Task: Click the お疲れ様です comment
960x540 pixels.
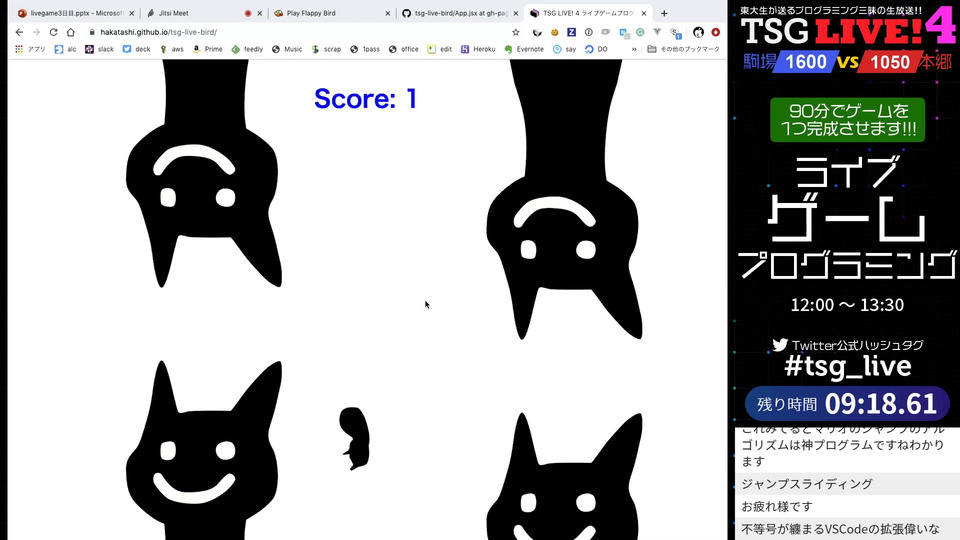Action: [x=777, y=506]
